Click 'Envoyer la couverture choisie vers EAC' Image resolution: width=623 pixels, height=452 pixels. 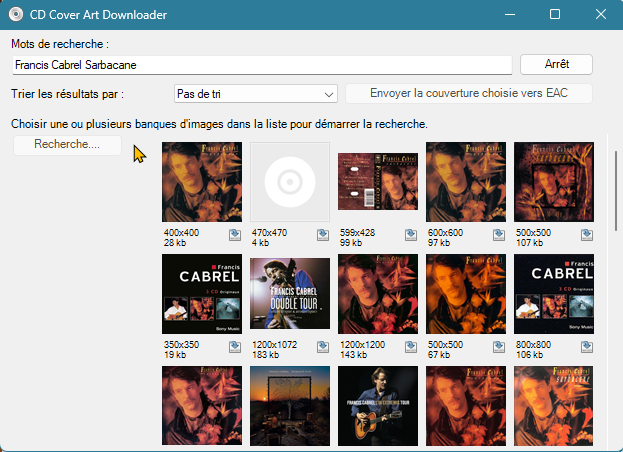pos(469,93)
